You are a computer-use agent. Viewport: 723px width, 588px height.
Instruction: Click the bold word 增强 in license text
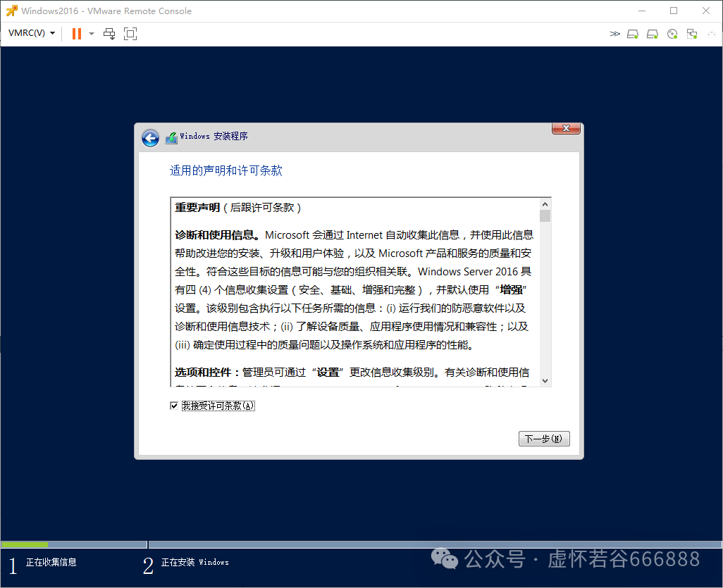pos(512,290)
